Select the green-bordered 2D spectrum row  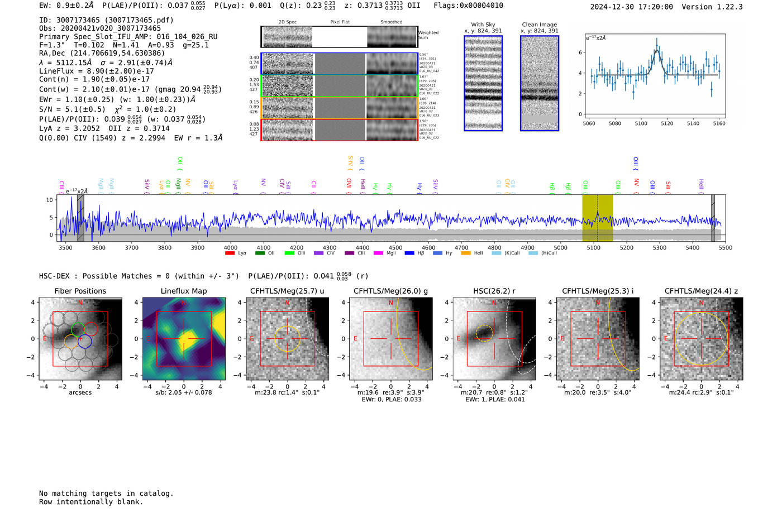(339, 86)
